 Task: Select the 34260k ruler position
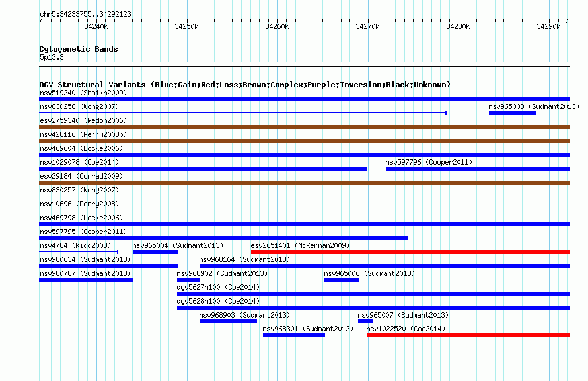coord(277,26)
